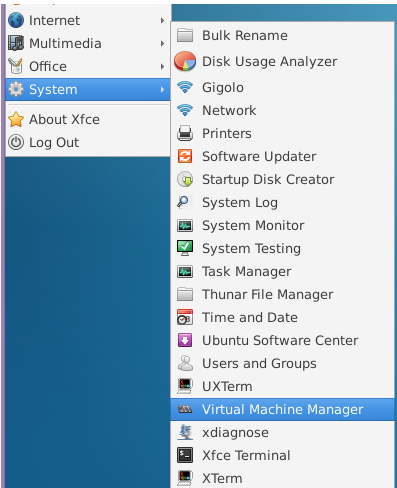Expand the Internet submenu arrow

[x=162, y=20]
